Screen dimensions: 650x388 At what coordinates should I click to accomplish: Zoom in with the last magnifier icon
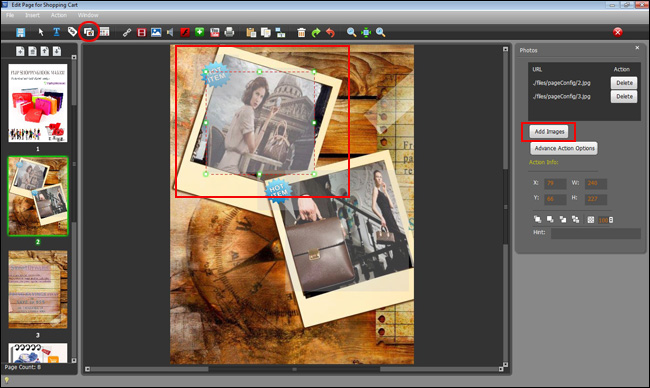pyautogui.click(x=381, y=32)
